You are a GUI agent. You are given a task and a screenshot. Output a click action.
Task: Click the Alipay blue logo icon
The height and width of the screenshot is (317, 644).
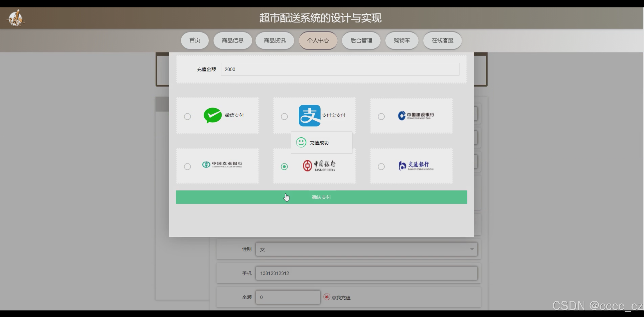click(309, 115)
